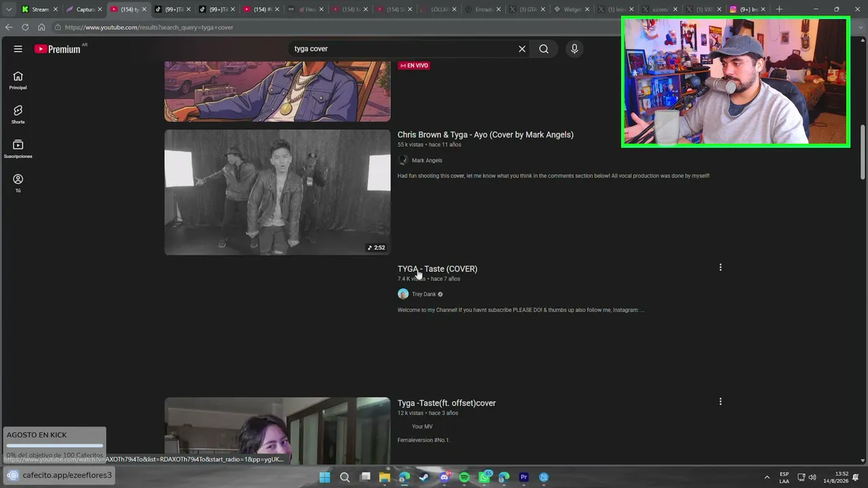Open WhatsApp from the taskbar
The height and width of the screenshot is (488, 868).
coord(484,477)
